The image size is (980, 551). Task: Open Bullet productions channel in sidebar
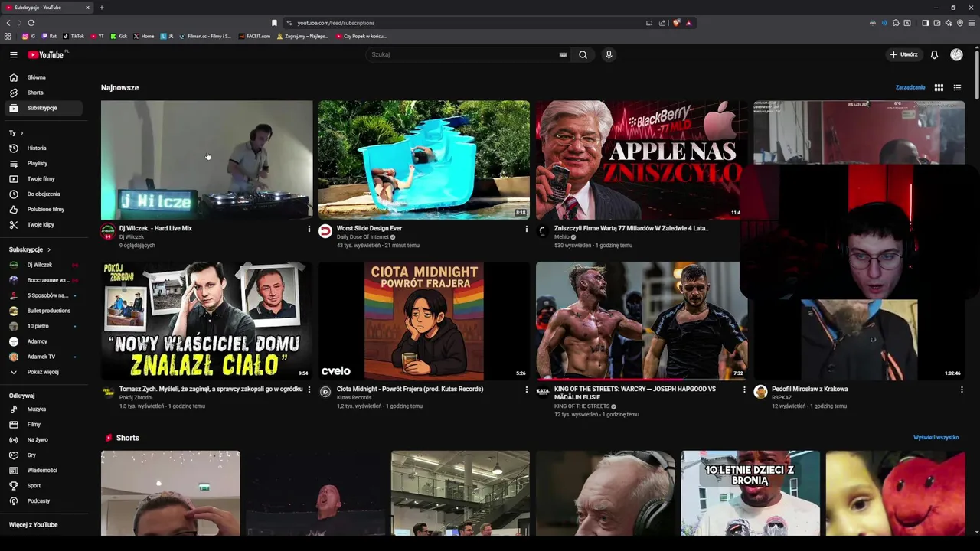[42, 311]
